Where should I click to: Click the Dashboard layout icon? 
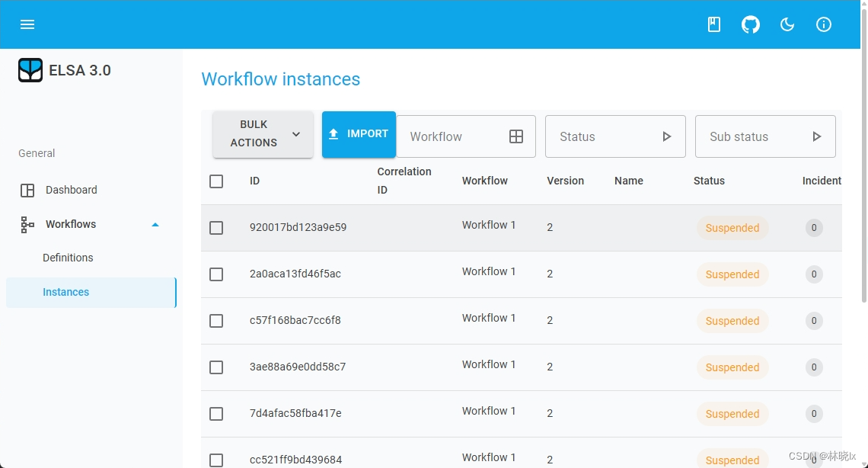tap(27, 191)
